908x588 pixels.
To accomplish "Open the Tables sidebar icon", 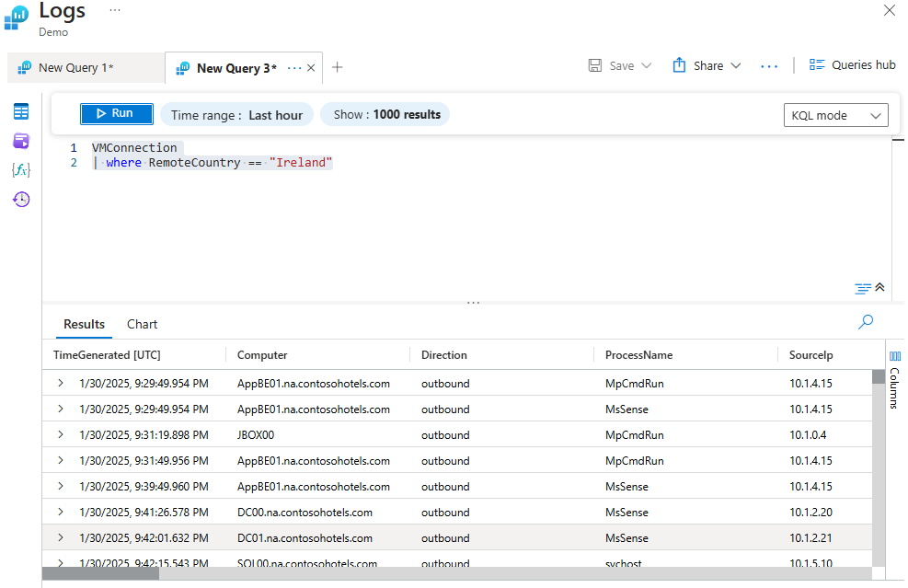I will 21,111.
